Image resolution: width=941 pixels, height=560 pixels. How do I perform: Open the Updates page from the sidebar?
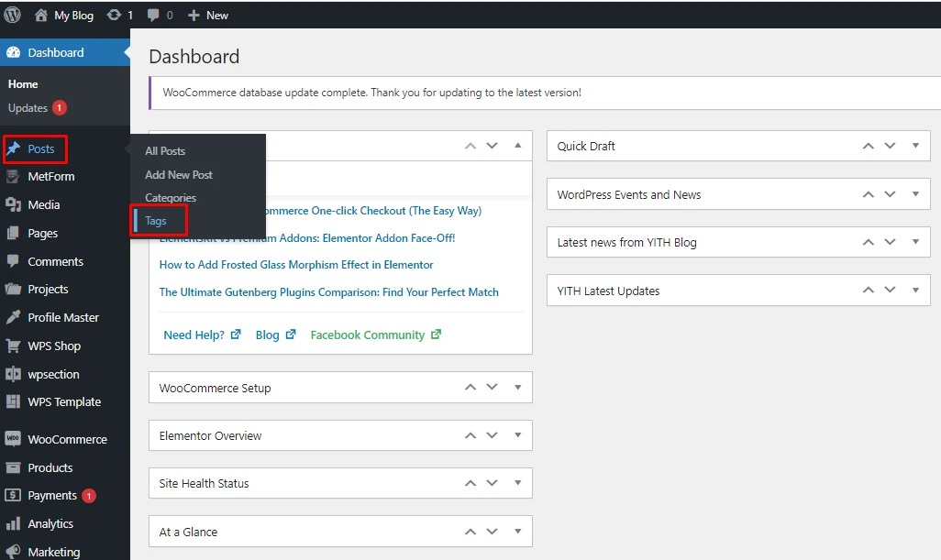click(x=28, y=108)
